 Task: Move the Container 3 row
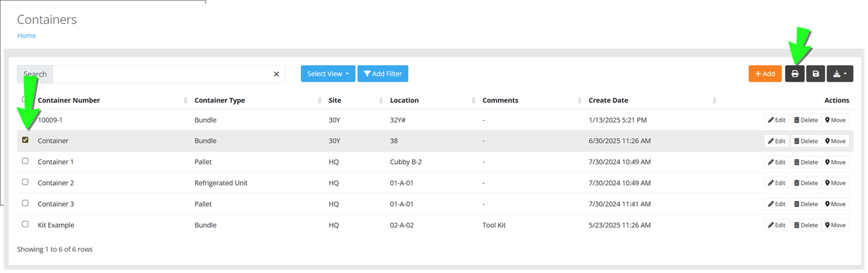tap(835, 204)
